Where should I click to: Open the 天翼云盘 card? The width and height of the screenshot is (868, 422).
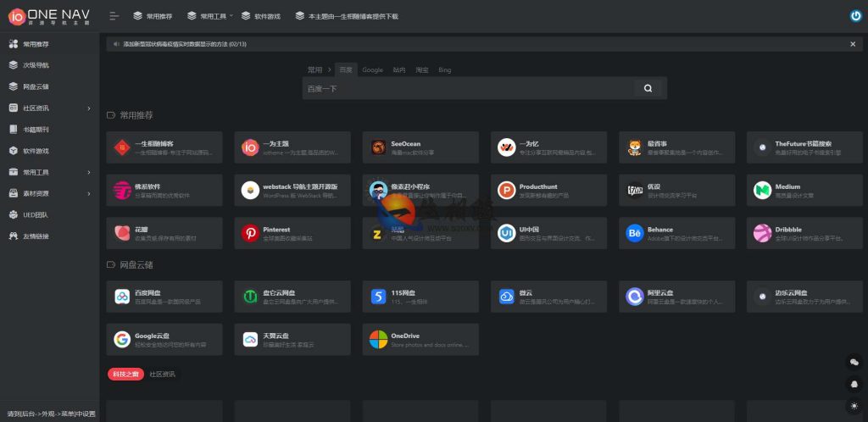coord(292,339)
